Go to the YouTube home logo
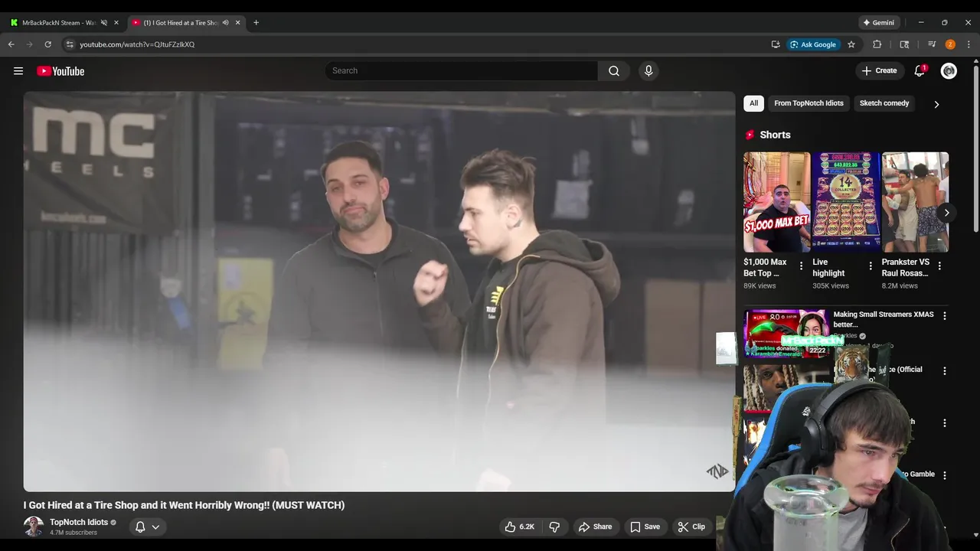Screen dimensions: 980x551 pos(60,71)
